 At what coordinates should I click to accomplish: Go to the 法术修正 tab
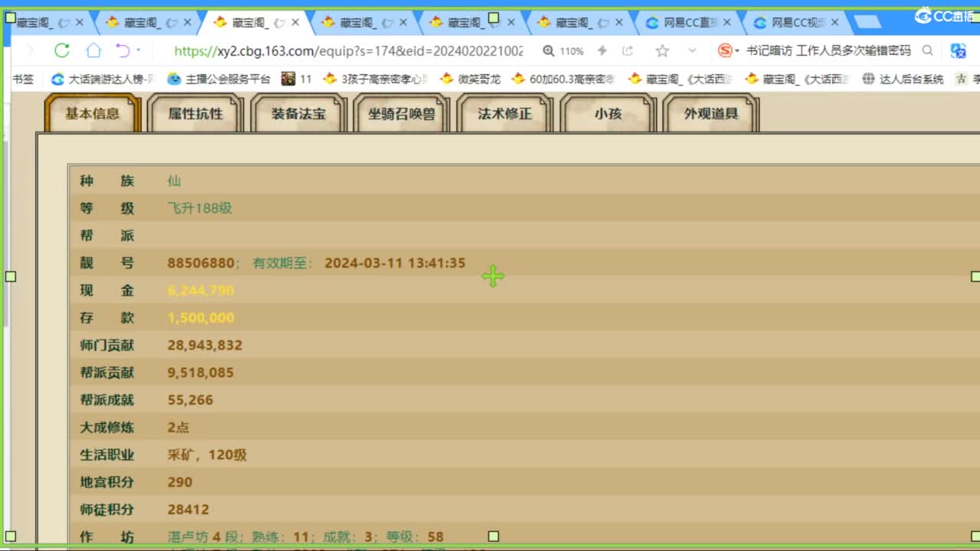click(505, 113)
